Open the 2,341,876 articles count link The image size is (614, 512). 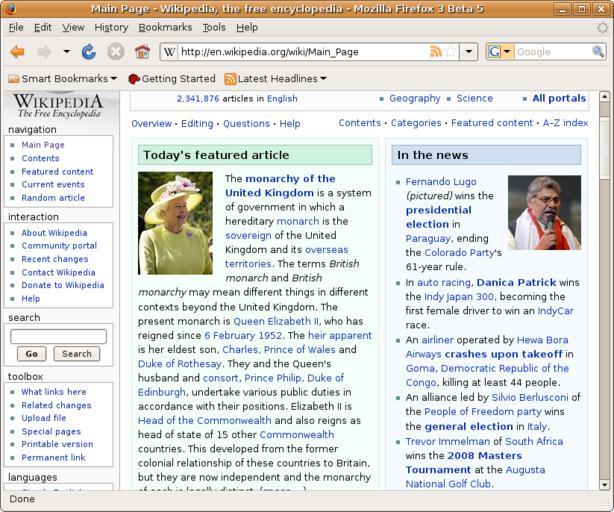click(x=198, y=99)
